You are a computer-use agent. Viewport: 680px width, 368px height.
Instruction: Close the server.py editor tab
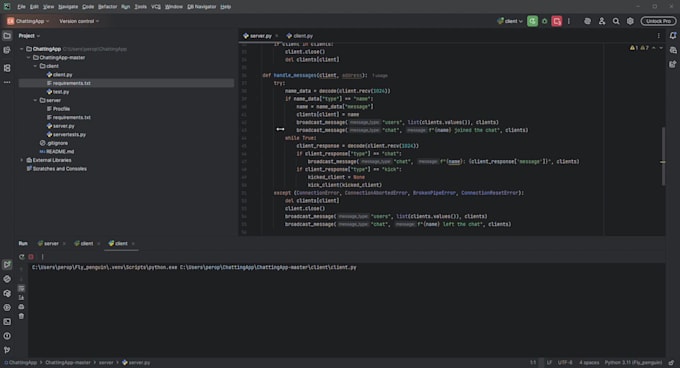tap(277, 36)
